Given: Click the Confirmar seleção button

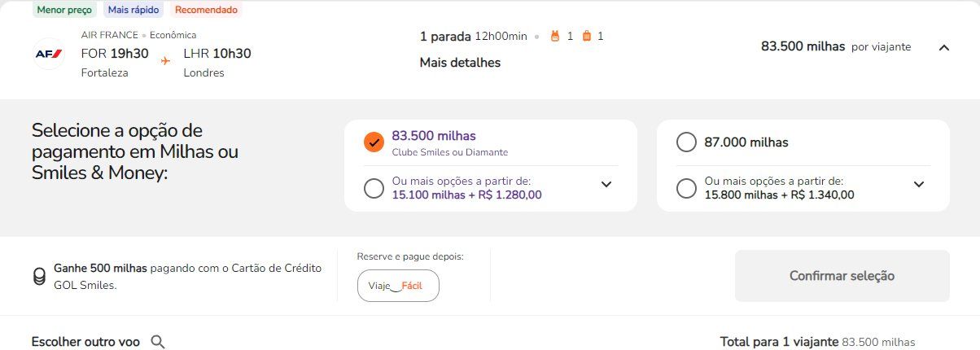Looking at the screenshot, I should coord(842,276).
